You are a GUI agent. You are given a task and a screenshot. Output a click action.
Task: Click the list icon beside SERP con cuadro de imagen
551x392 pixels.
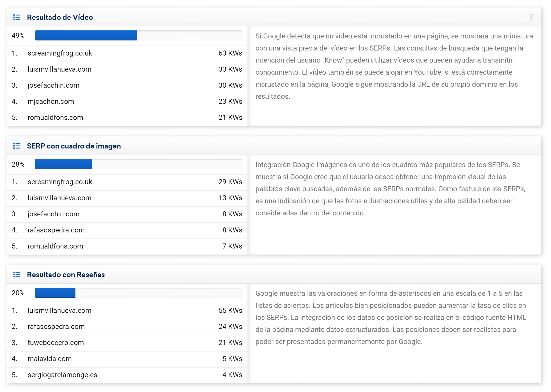click(x=17, y=146)
